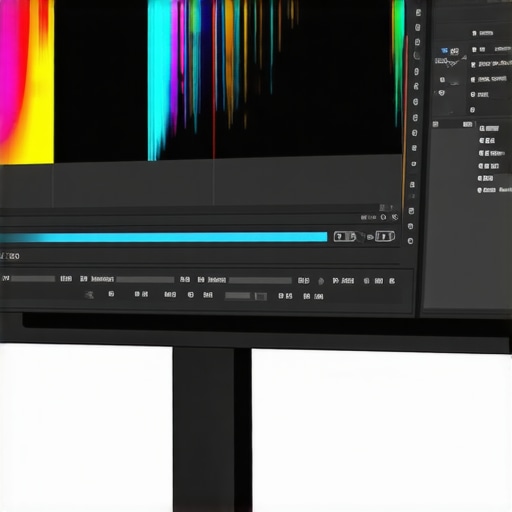The width and height of the screenshot is (512, 512).
Task: Click the pink-to-yellow gradient panel at left
Action: tap(27, 82)
